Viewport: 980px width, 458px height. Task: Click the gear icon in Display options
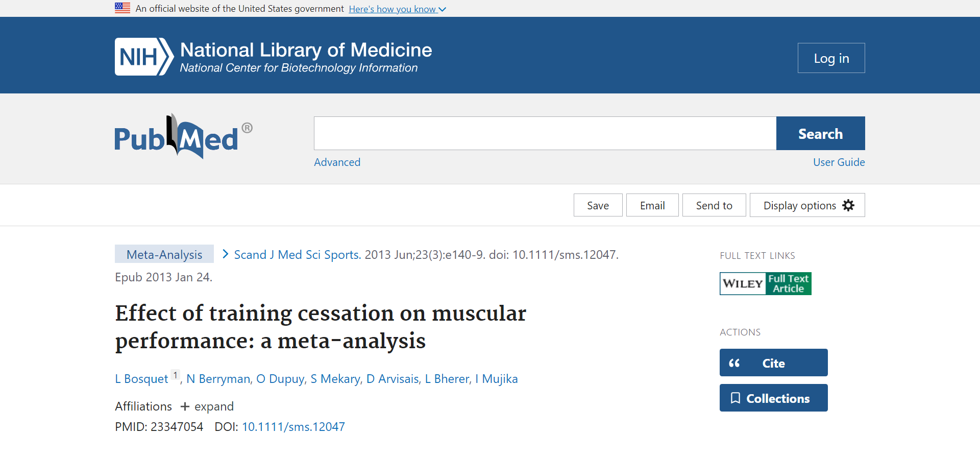tap(848, 205)
